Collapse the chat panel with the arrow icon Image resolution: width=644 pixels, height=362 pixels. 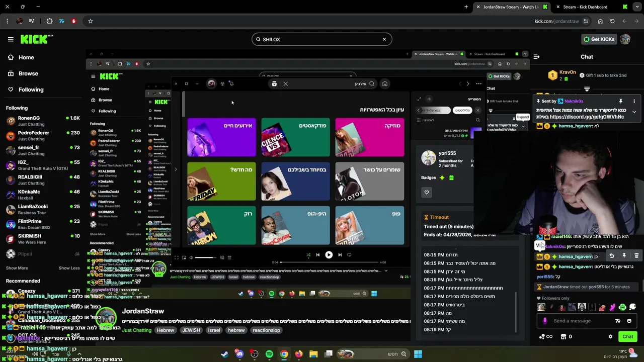click(536, 57)
